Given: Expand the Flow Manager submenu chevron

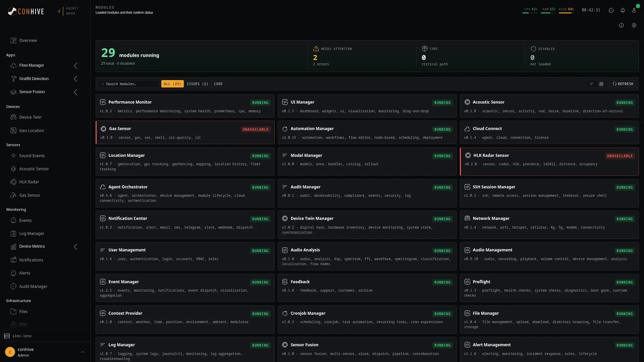Looking at the screenshot, I should [75, 66].
